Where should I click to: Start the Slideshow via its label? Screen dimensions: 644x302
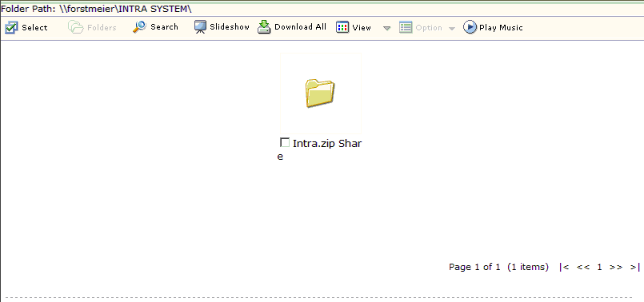(x=230, y=27)
